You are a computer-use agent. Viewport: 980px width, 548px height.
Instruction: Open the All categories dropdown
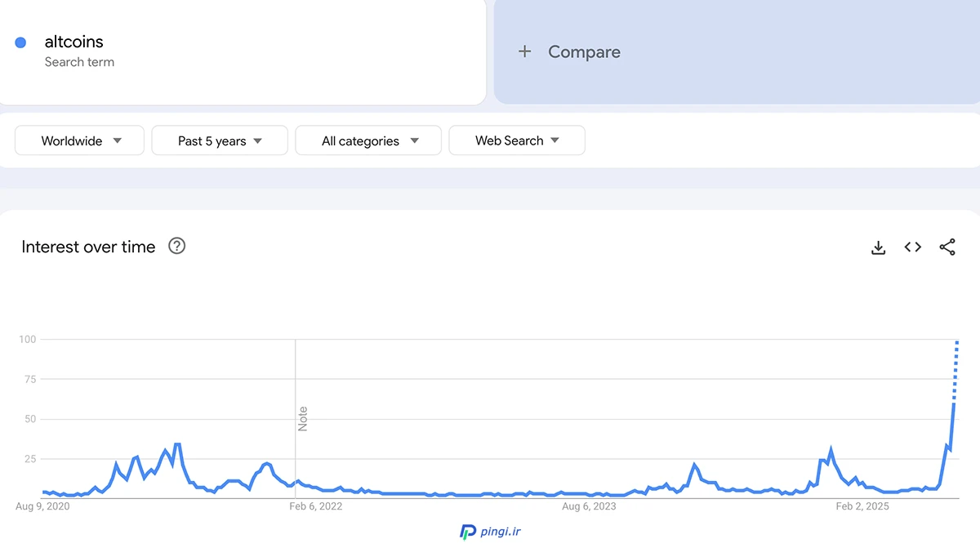tap(368, 140)
